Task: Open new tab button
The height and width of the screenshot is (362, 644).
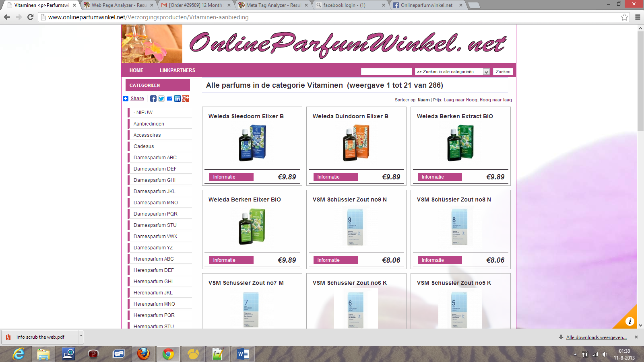Action: click(474, 5)
